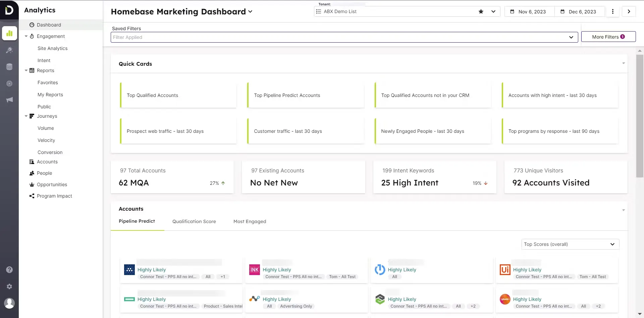
Task: Open the Homebase Marketing Dashboard title dropdown
Action: tap(251, 11)
